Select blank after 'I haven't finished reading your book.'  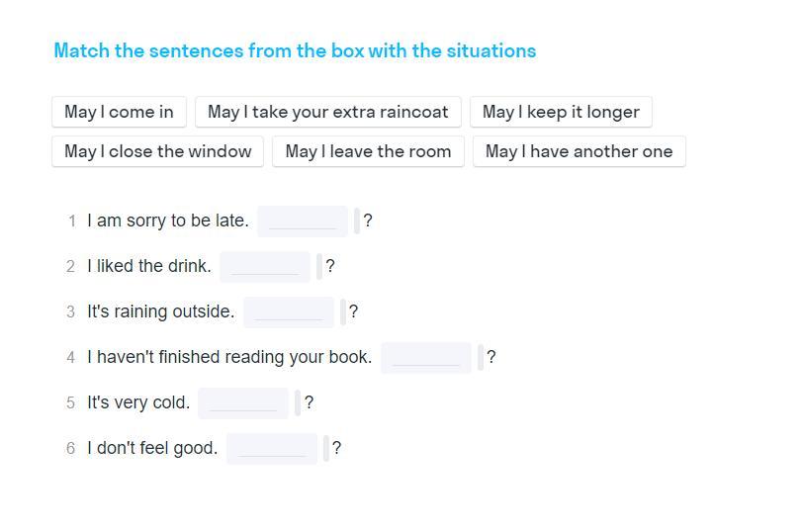[x=426, y=358]
